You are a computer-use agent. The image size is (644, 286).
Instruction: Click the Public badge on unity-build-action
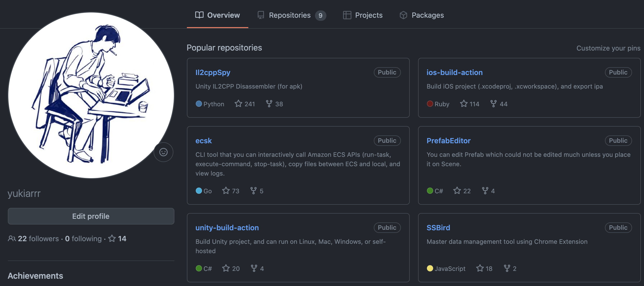387,228
